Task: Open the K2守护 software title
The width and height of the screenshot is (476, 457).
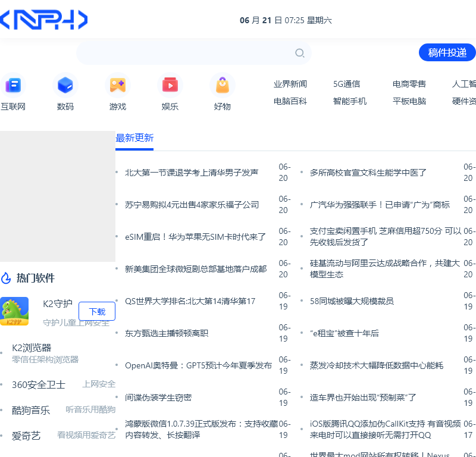Action: pos(58,303)
